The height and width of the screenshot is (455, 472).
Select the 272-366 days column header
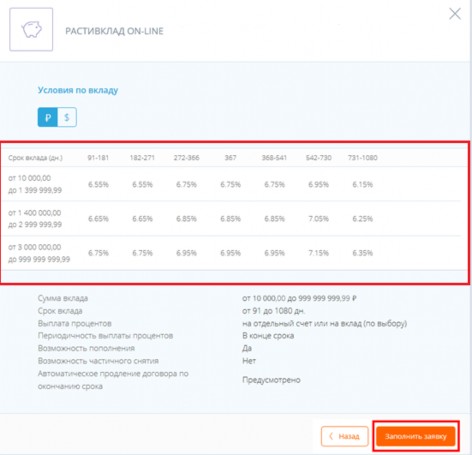coord(186,158)
